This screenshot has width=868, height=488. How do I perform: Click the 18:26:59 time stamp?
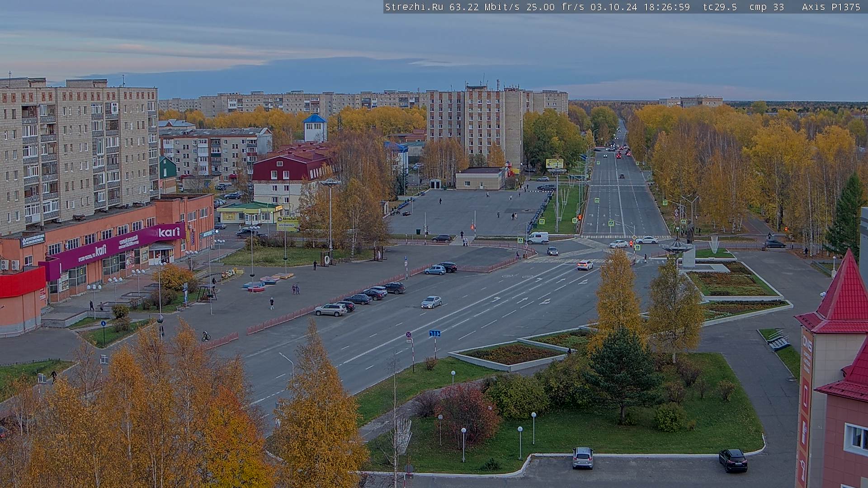pos(666,7)
